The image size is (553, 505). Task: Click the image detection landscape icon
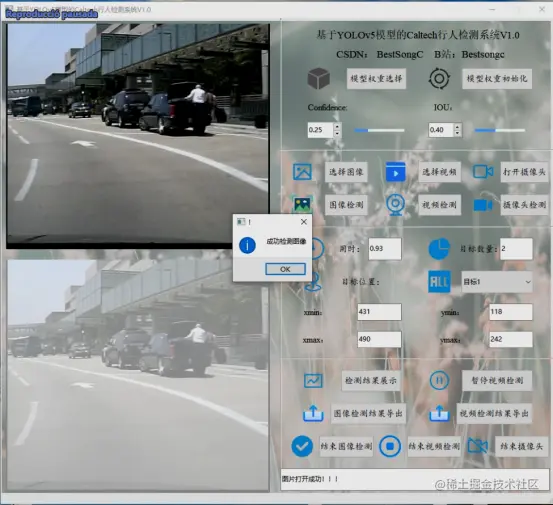click(302, 204)
